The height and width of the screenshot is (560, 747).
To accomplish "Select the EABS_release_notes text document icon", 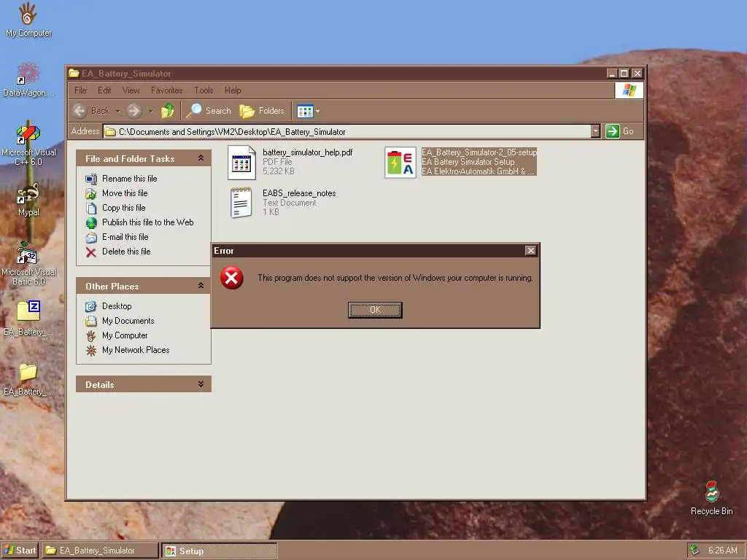I will (241, 203).
